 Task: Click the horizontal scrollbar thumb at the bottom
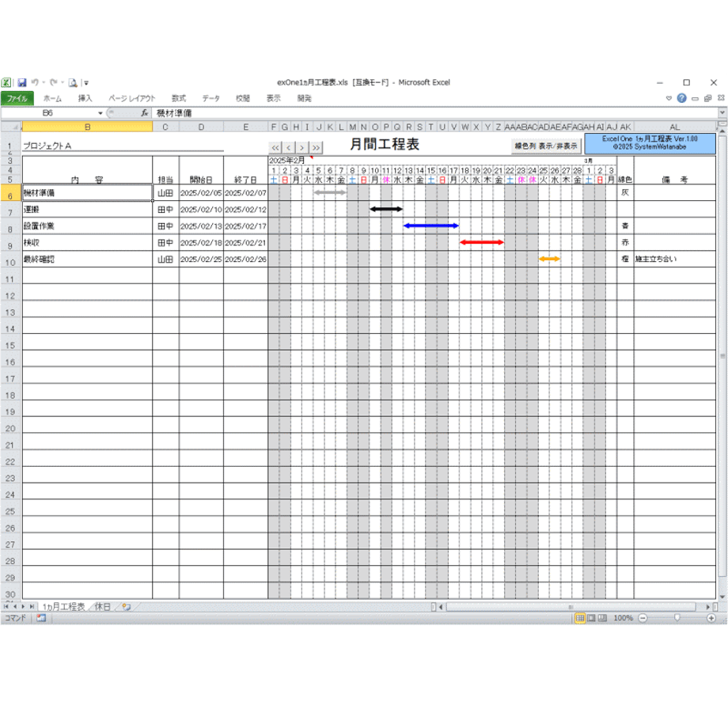pyautogui.click(x=571, y=606)
